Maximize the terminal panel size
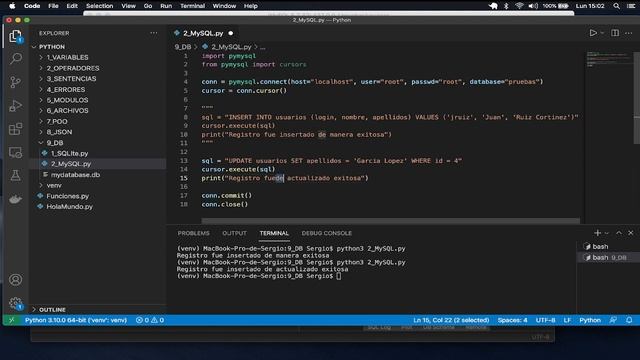 [x=619, y=233]
